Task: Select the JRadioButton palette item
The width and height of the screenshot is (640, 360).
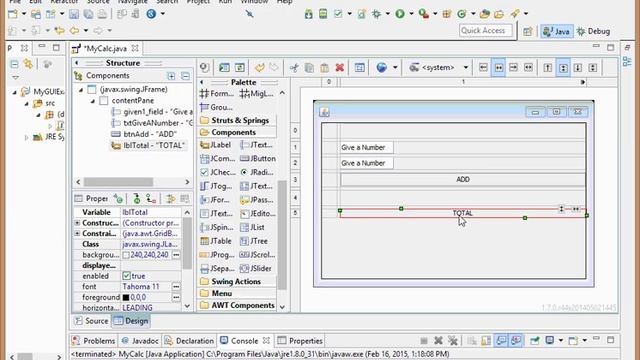Action: coord(258,172)
